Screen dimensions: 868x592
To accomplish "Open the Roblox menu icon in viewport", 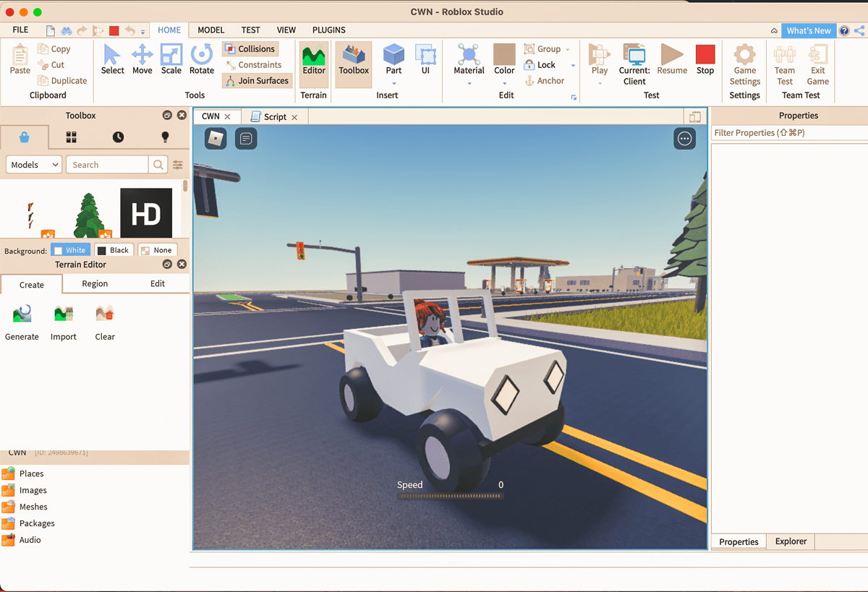I will 216,138.
